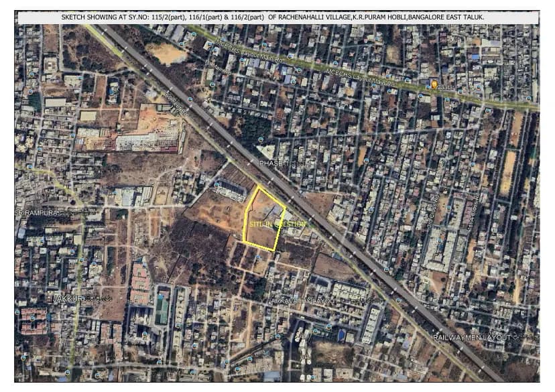
Task: Click the JAKKUR locality label
Action: [68, 299]
